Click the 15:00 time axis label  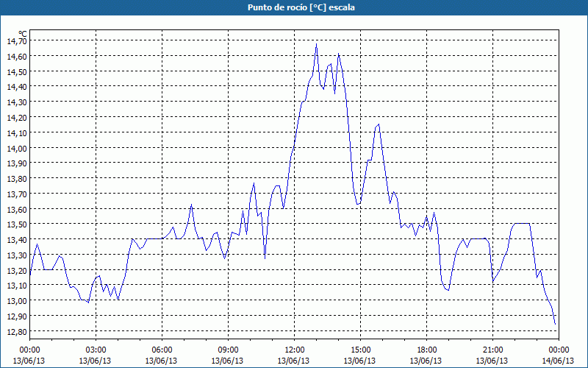(x=360, y=350)
